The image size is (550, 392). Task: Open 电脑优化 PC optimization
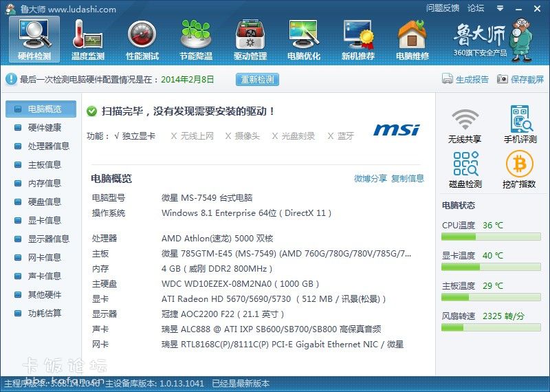click(304, 40)
